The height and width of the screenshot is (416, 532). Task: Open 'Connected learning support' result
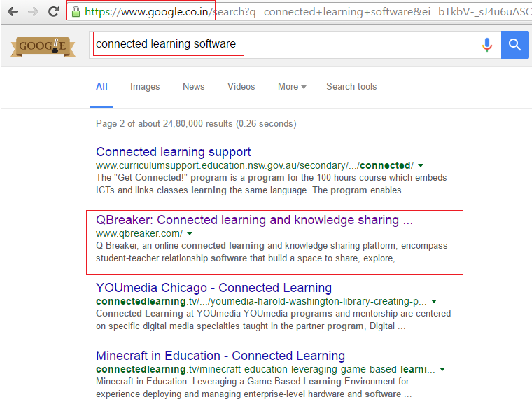(x=173, y=152)
